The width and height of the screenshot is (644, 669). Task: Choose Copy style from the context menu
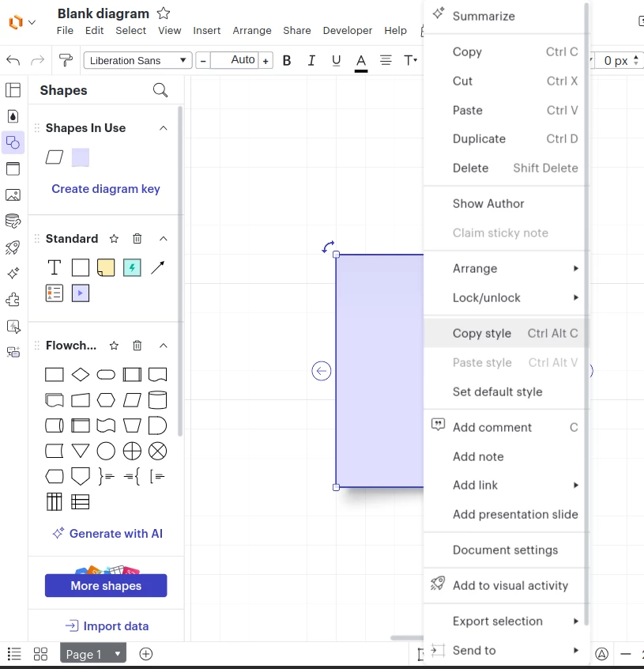click(482, 333)
